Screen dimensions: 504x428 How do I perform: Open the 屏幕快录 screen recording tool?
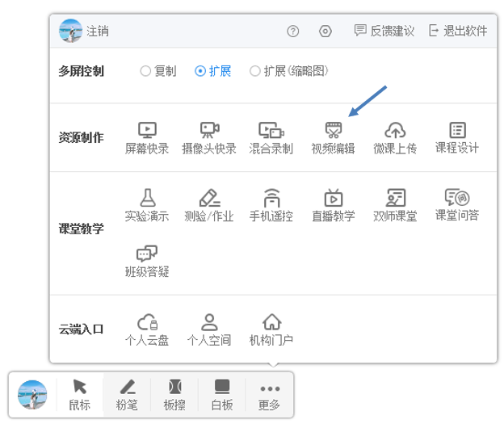click(147, 136)
